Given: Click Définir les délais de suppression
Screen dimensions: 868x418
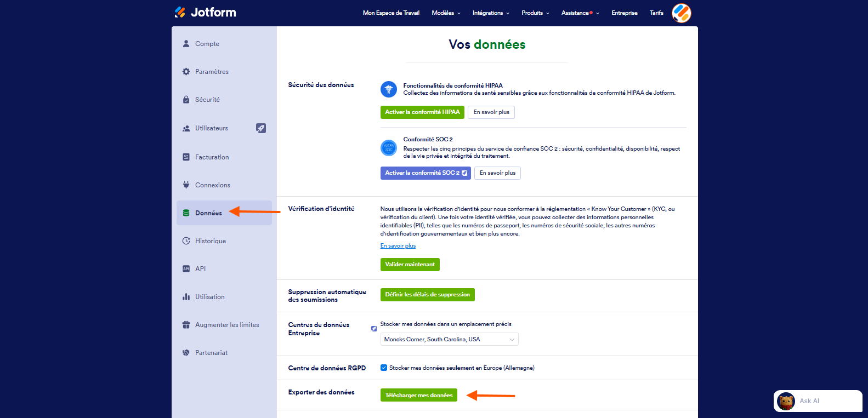Looking at the screenshot, I should tap(428, 295).
